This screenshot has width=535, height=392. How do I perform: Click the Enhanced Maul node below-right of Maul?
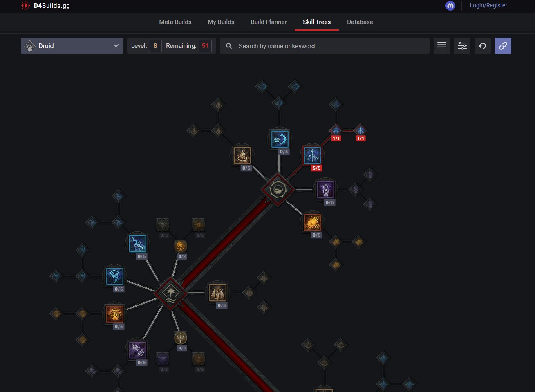coord(336,242)
